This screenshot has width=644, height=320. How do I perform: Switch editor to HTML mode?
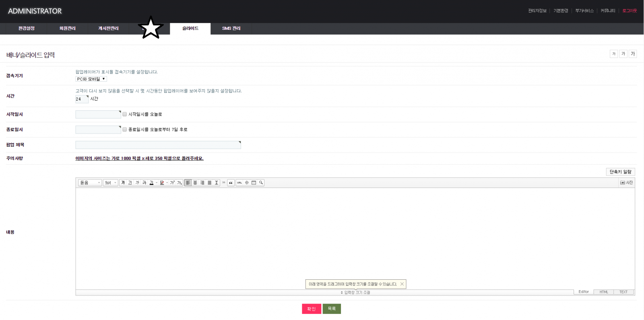(603, 292)
